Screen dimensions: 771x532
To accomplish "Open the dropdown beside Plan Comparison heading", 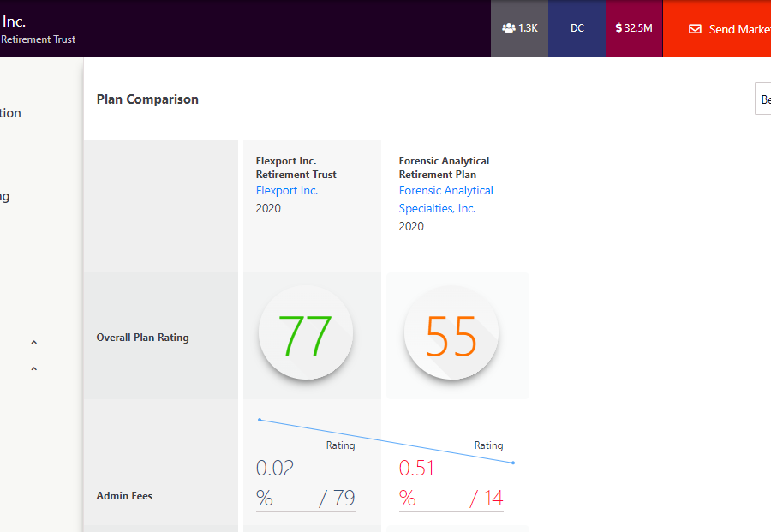I will coord(762,99).
